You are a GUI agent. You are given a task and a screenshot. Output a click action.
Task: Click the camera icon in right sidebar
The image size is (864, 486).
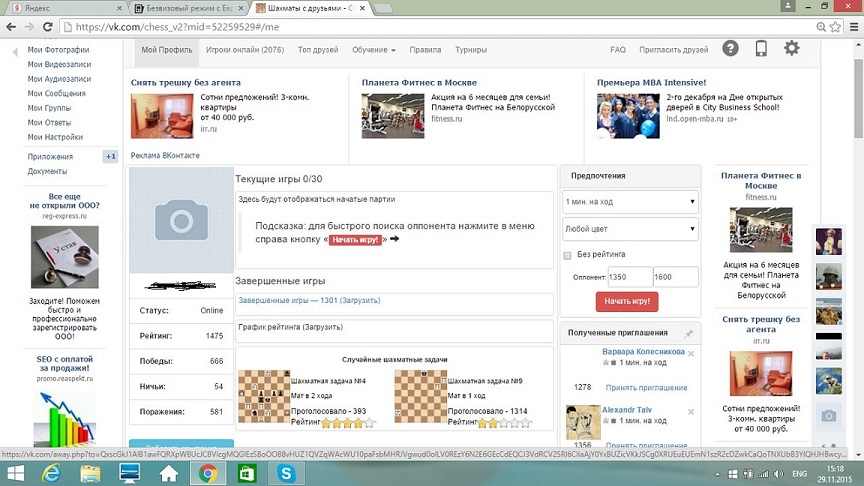click(828, 416)
